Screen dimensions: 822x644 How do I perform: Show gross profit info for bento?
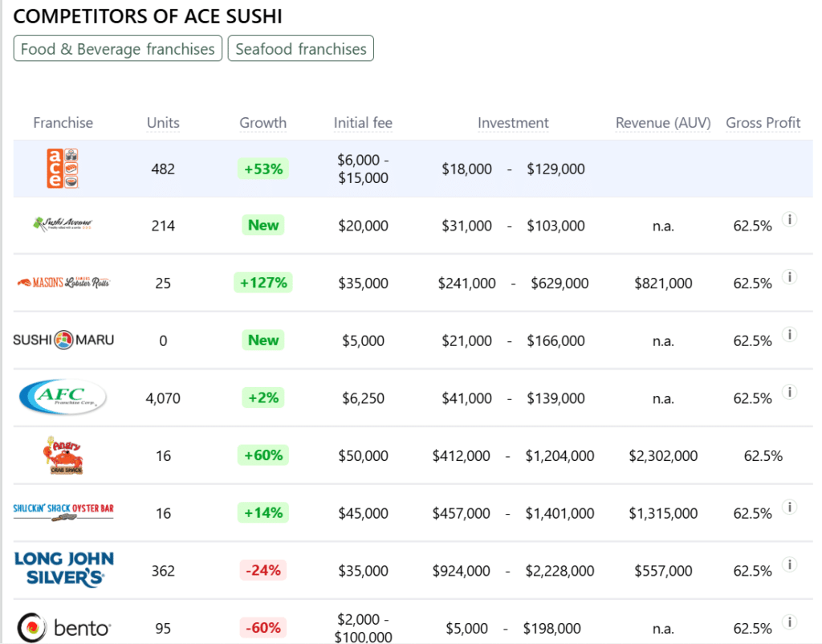point(790,622)
